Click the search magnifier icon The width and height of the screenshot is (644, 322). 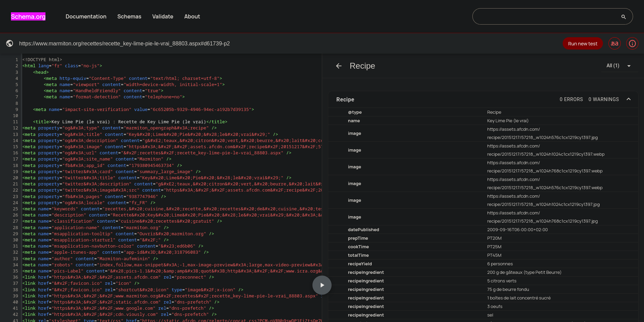[623, 17]
